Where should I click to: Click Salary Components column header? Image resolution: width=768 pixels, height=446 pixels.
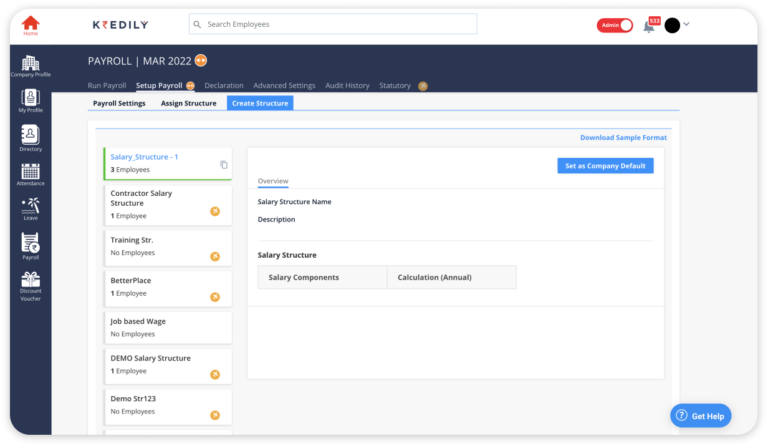coord(322,277)
